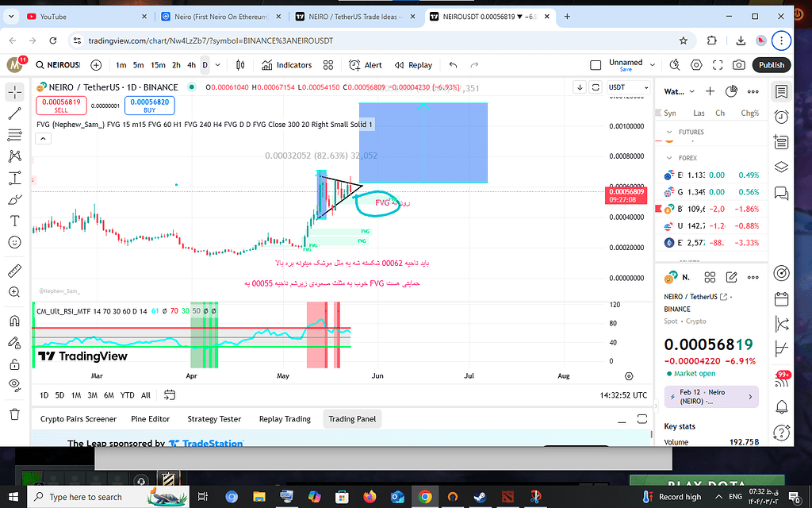The width and height of the screenshot is (812, 508).
Task: Select the ruler Measure tool
Action: click(x=15, y=271)
